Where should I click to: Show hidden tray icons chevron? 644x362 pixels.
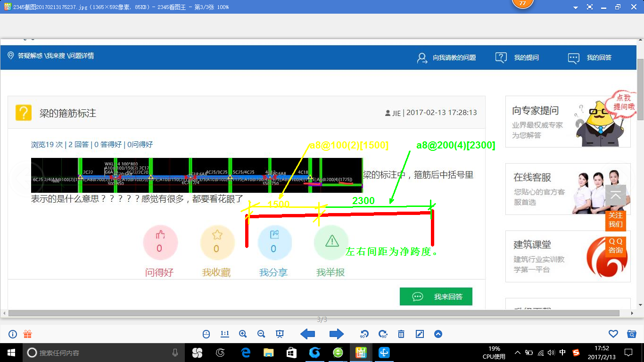(518, 353)
